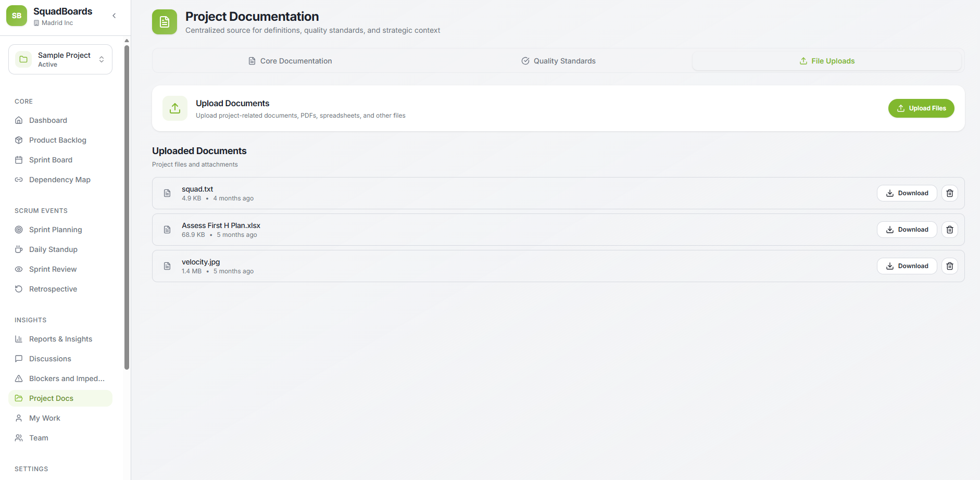Click the sidebar vertical scrollbar

(x=127, y=207)
